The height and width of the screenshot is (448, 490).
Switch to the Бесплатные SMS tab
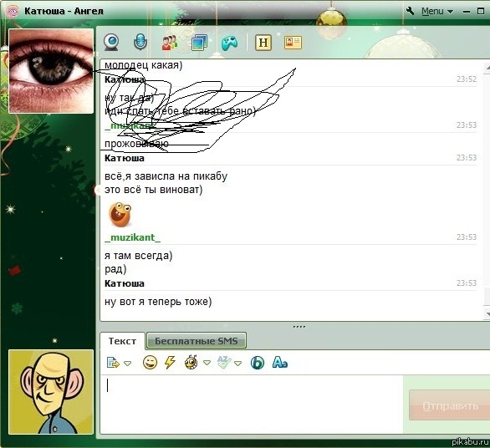click(x=197, y=341)
